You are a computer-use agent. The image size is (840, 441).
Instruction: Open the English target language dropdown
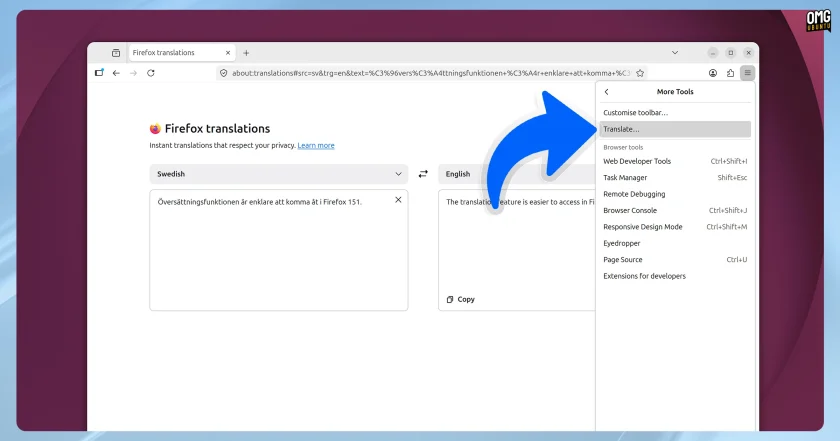517,174
